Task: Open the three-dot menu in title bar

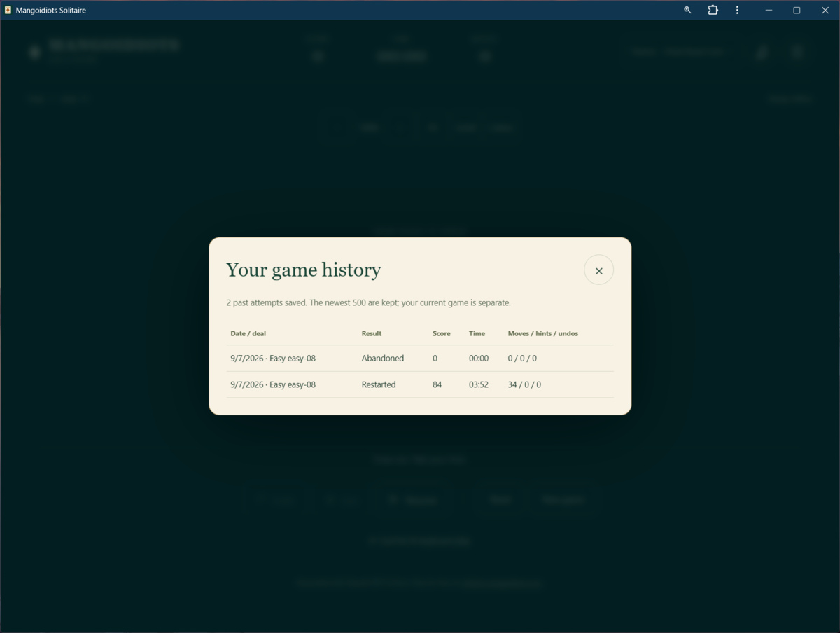Action: [x=737, y=10]
